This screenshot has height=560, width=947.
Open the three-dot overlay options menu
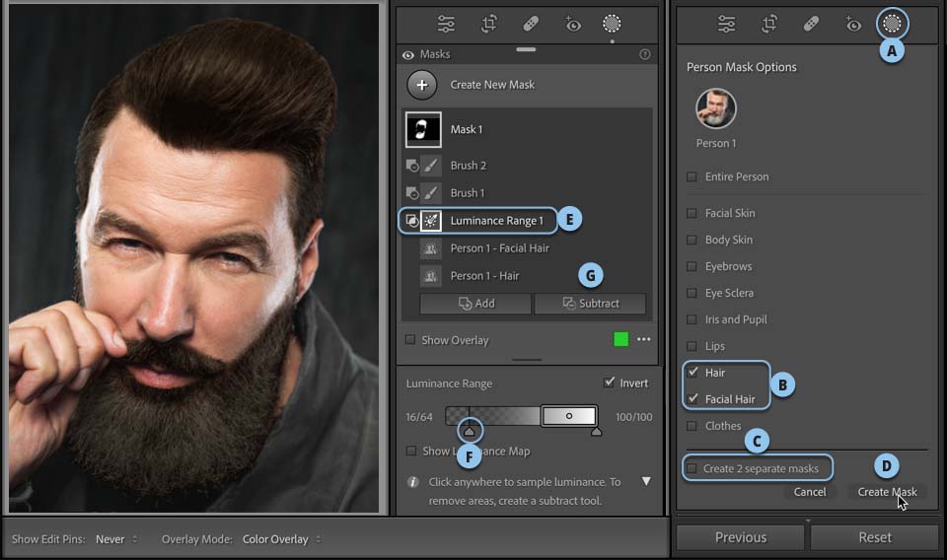(x=644, y=340)
